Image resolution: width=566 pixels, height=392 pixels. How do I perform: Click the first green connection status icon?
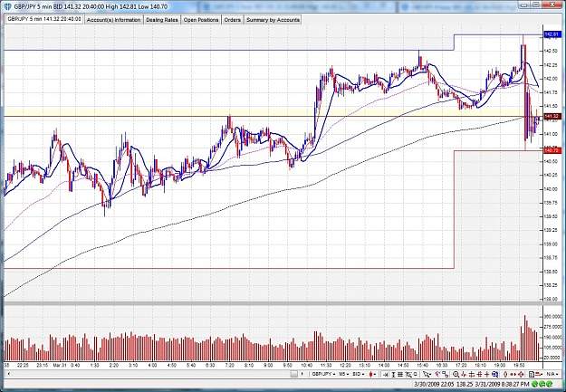pyautogui.click(x=534, y=384)
